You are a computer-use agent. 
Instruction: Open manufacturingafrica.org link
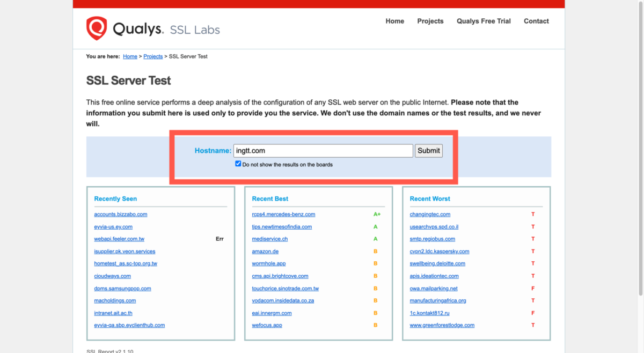[438, 300]
